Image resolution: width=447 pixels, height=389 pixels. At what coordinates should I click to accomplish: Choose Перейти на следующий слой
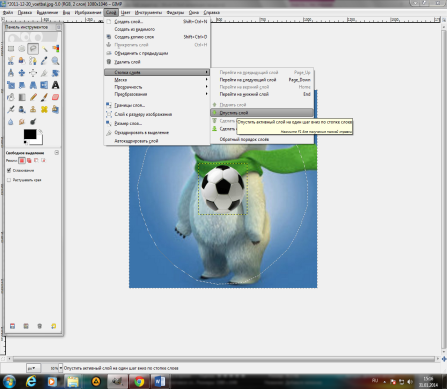click(262, 80)
